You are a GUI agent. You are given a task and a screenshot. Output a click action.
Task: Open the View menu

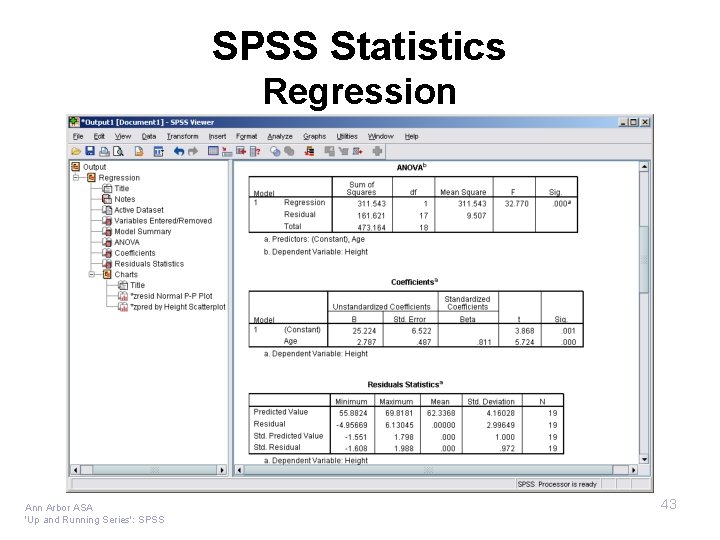123,136
